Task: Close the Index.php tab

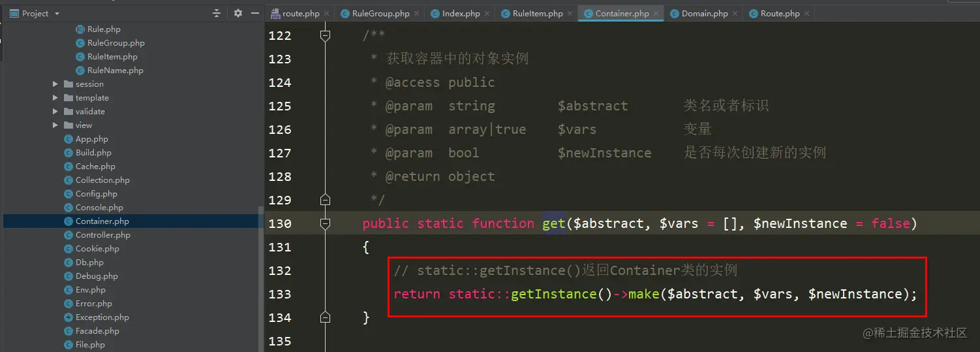Action: point(487,13)
